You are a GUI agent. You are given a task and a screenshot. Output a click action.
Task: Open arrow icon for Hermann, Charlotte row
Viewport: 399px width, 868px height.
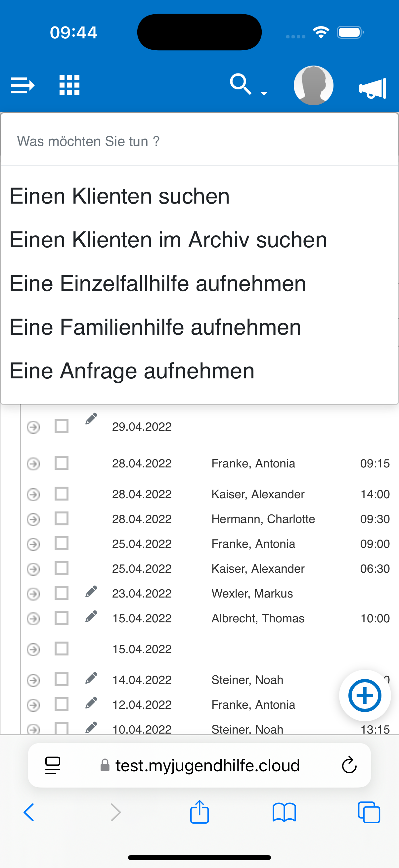tap(33, 519)
